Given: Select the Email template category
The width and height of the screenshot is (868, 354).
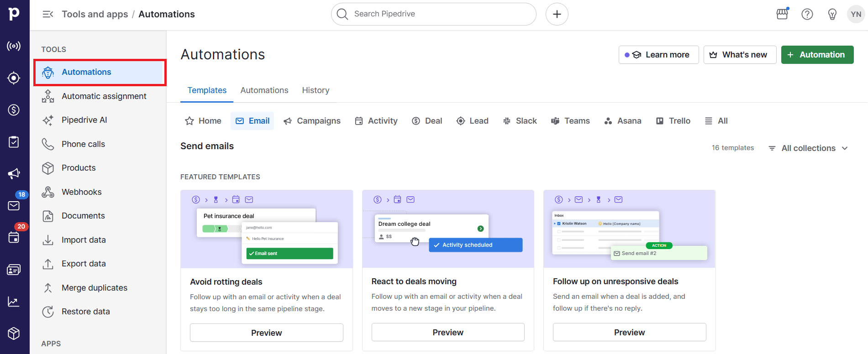Looking at the screenshot, I should [x=252, y=121].
